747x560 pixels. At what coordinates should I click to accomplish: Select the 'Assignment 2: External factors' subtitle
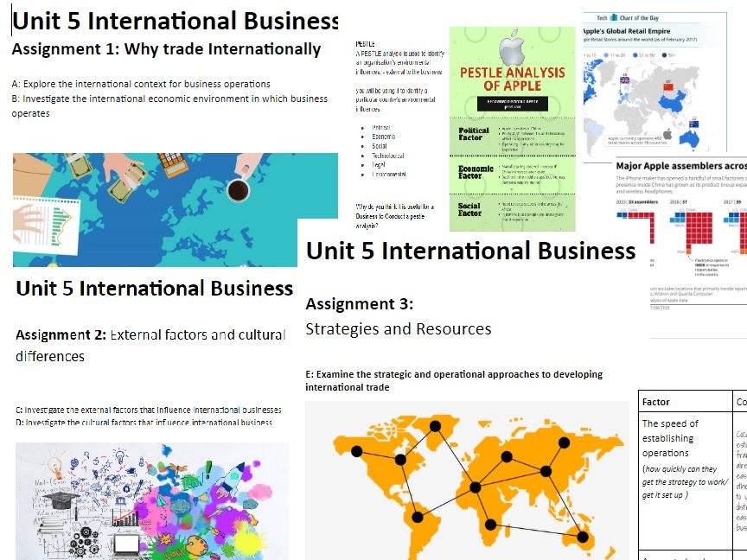click(150, 345)
